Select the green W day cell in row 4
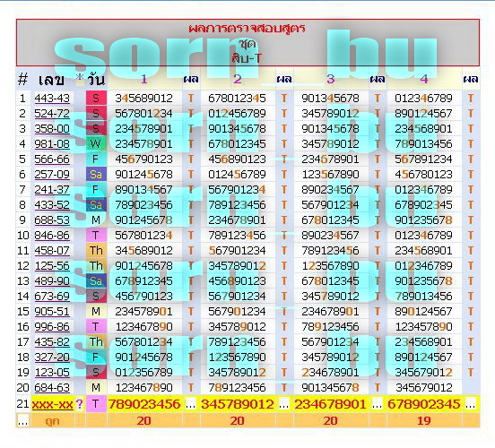Image resolution: width=495 pixels, height=448 pixels. 96,144
